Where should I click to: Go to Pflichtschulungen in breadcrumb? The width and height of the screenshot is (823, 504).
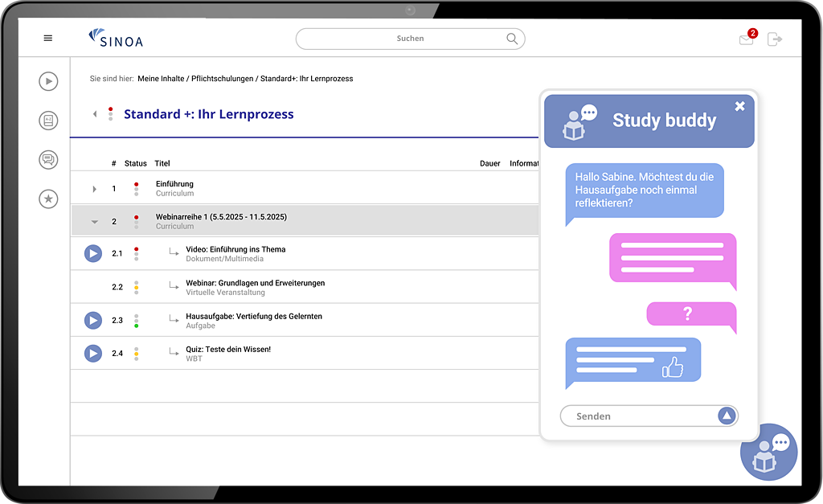(222, 79)
